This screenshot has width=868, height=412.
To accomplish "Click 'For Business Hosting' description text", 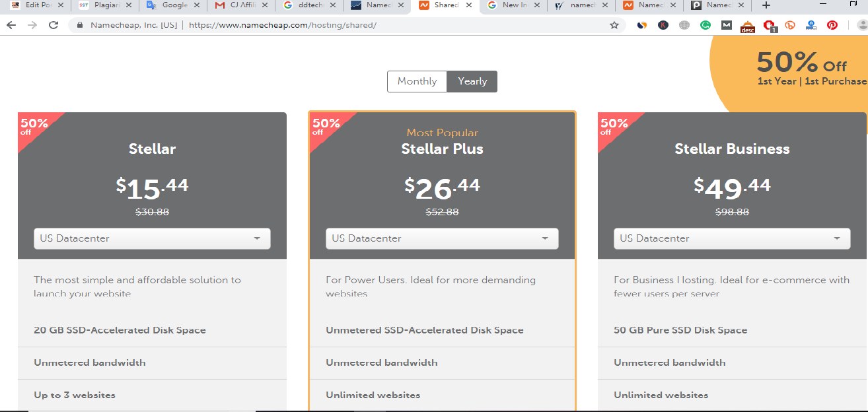I will click(731, 287).
